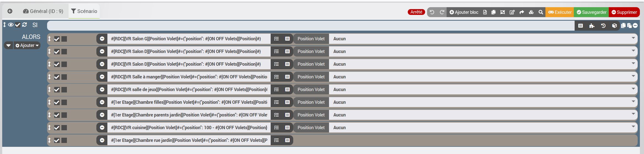Click the puzzle piece icon in SI row
Image resolution: width=644 pixels, height=154 pixels.
(x=592, y=26)
